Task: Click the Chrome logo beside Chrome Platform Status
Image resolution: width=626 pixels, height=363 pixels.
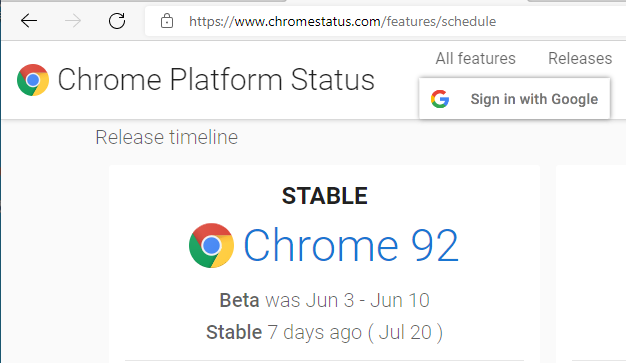Action: click(x=33, y=80)
